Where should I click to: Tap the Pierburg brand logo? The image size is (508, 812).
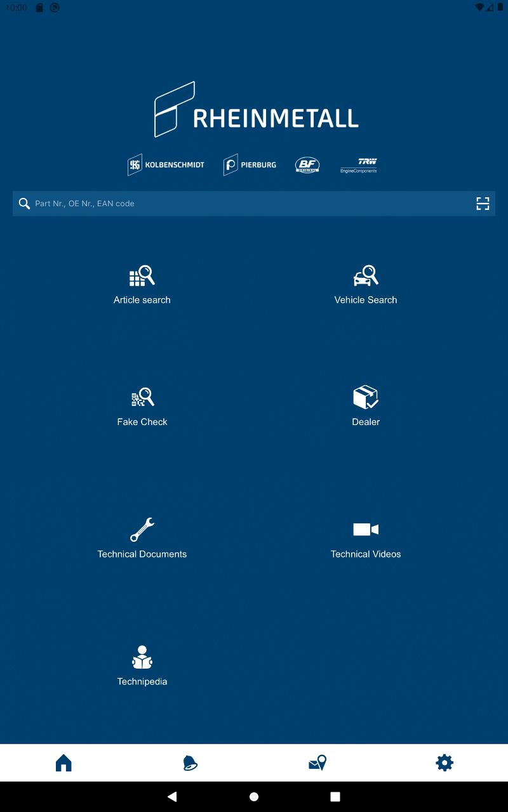click(250, 165)
